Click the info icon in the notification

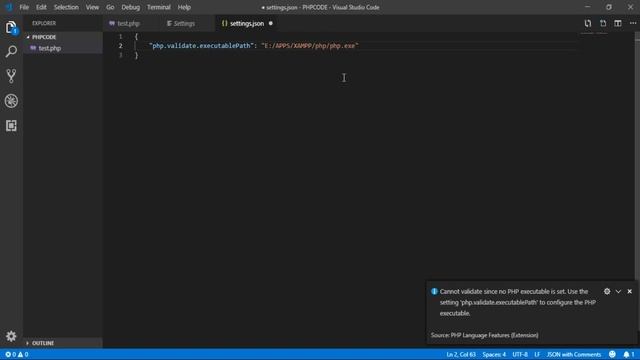[434, 291]
